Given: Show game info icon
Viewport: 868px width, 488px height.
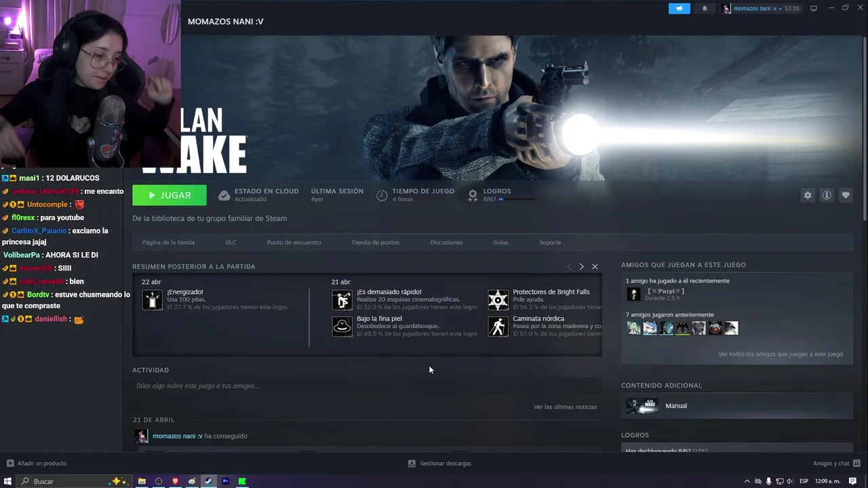Looking at the screenshot, I should (827, 195).
